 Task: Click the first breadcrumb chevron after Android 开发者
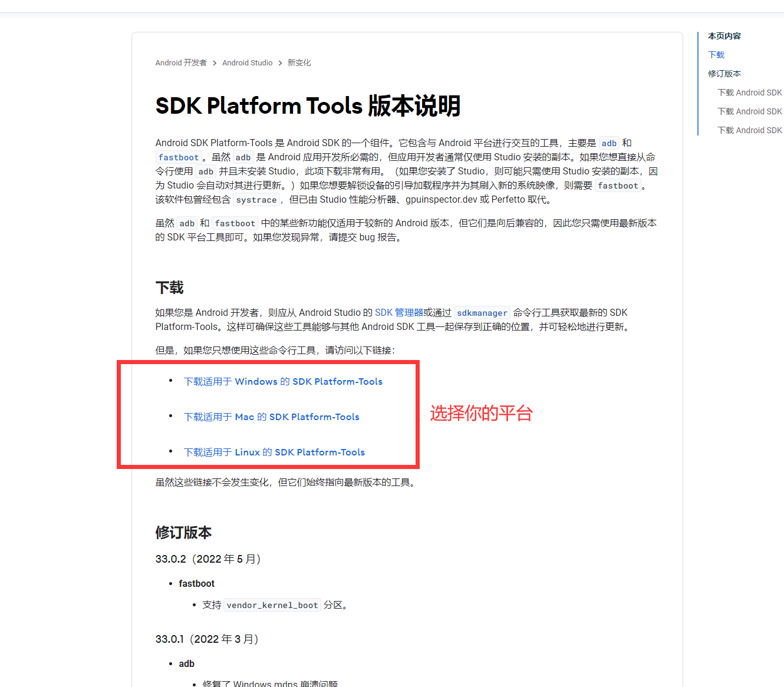point(215,63)
